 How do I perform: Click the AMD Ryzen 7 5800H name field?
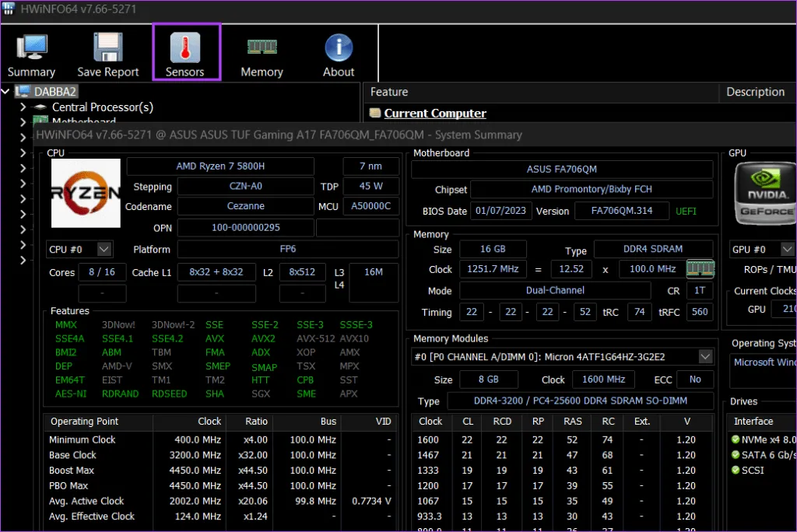220,166
